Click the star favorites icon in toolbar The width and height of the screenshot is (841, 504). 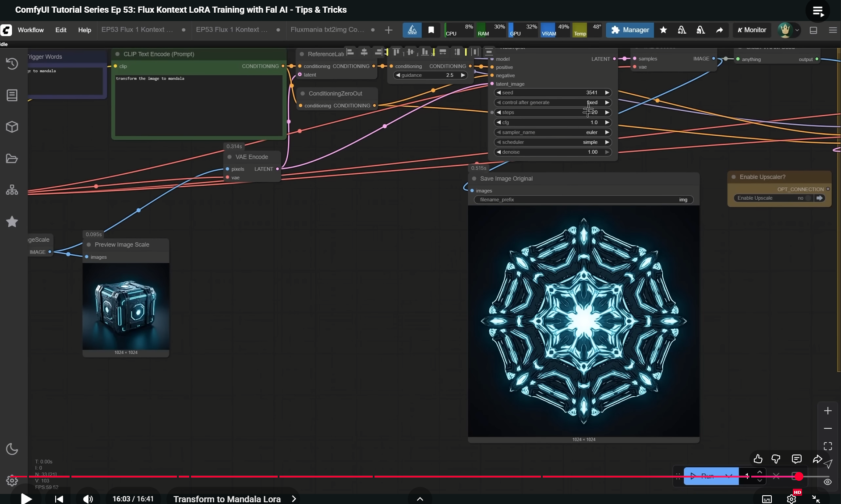pyautogui.click(x=663, y=30)
